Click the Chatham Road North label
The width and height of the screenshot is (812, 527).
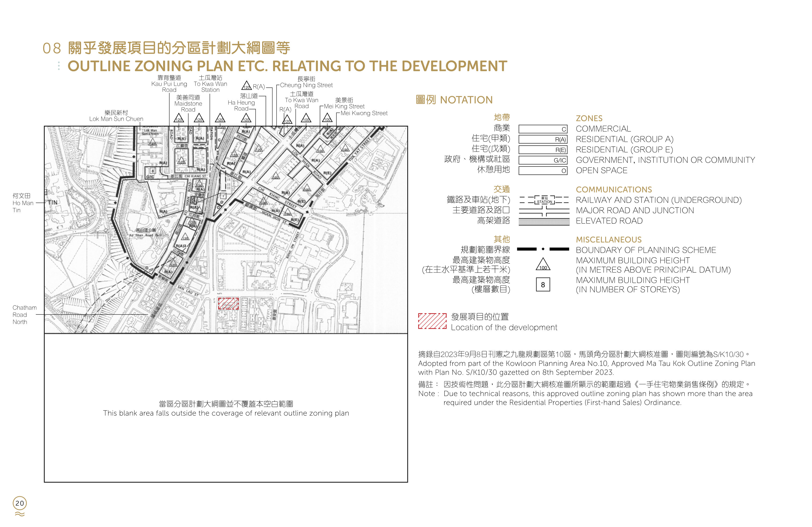click(24, 315)
